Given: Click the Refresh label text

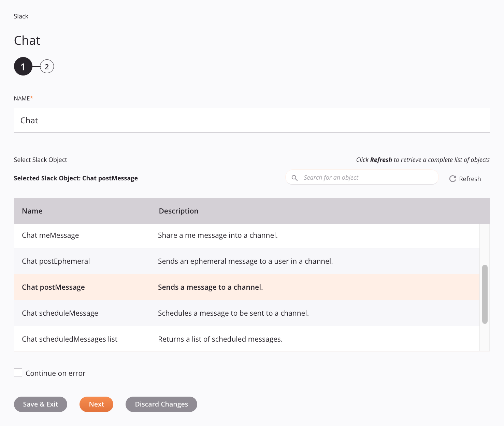Looking at the screenshot, I should [470, 179].
